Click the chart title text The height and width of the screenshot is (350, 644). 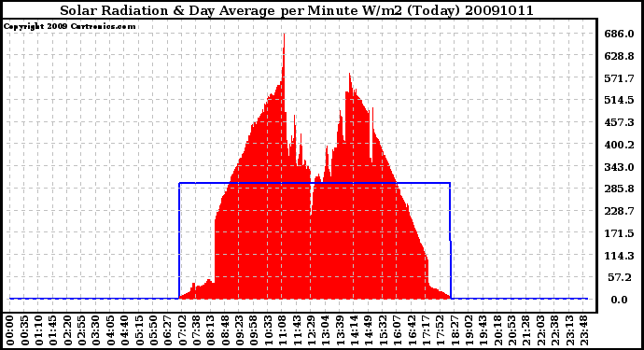(x=297, y=10)
